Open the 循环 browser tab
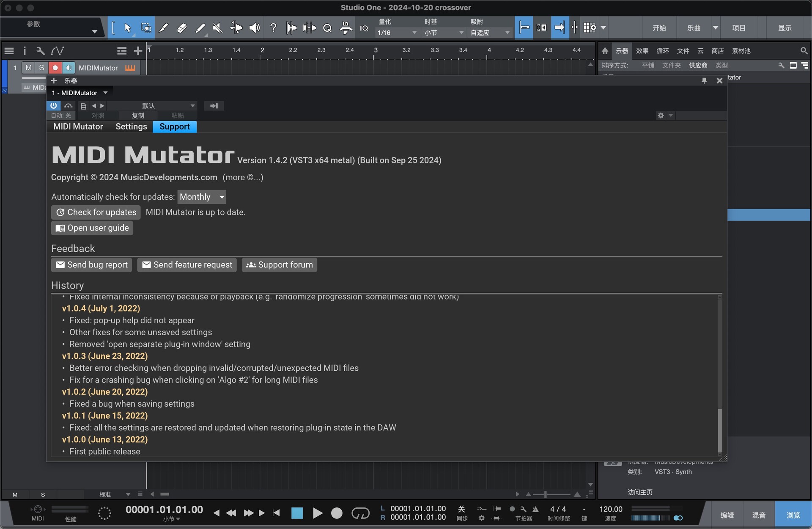Viewport: 812px width, 529px height. (663, 51)
